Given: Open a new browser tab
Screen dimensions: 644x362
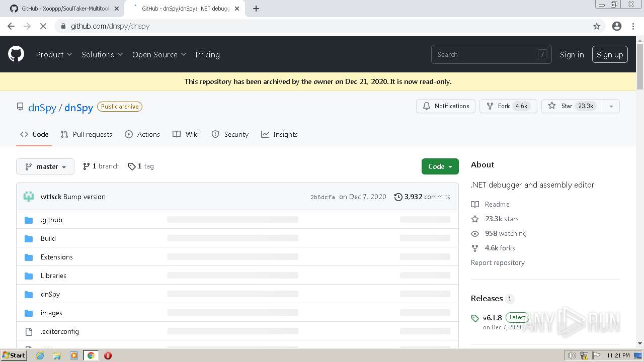Looking at the screenshot, I should (x=256, y=9).
